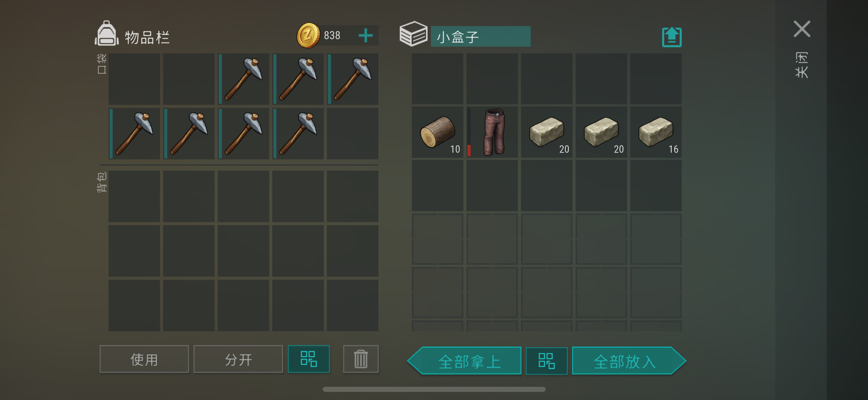Click the 使用 button

(144, 359)
